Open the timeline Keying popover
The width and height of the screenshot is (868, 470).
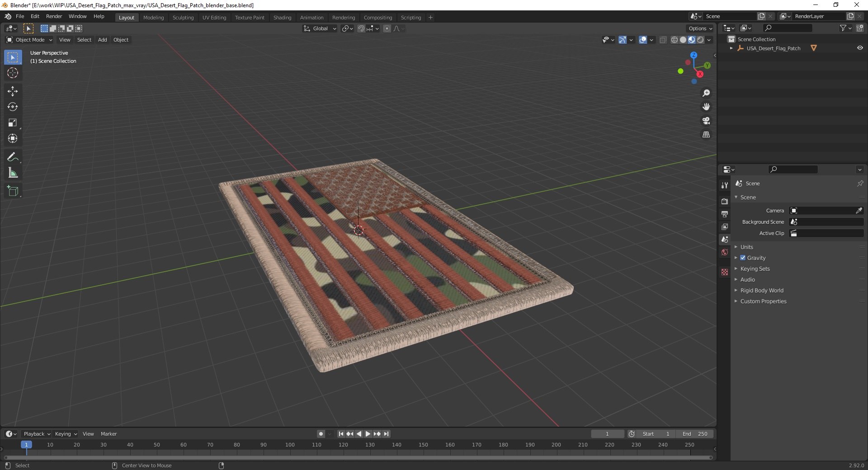pos(66,434)
